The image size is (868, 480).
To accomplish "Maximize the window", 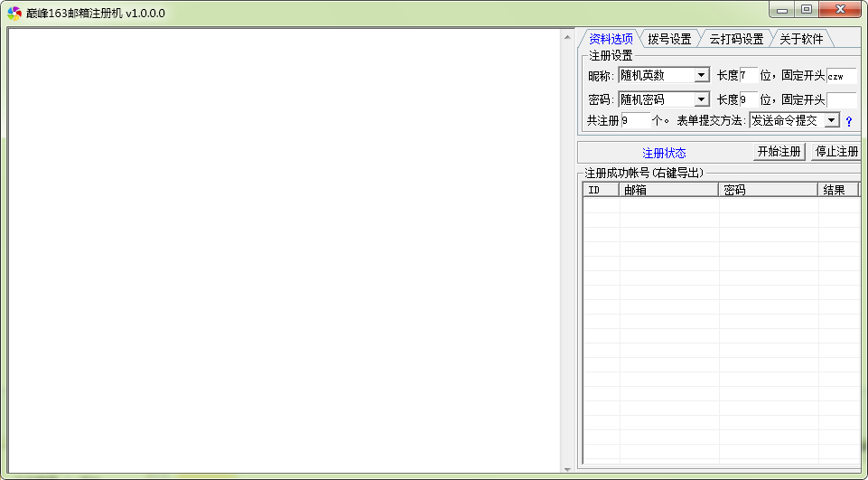I will pos(807,10).
